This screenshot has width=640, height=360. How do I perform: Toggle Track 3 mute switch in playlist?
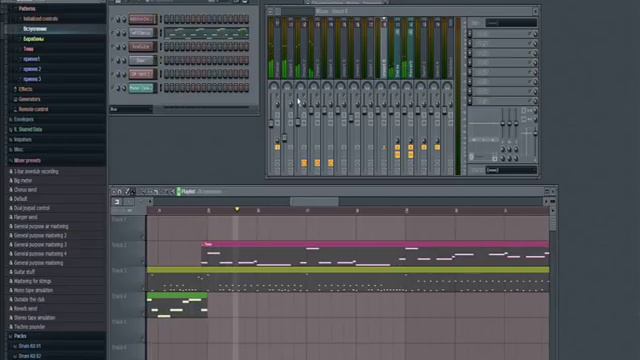pos(142,287)
